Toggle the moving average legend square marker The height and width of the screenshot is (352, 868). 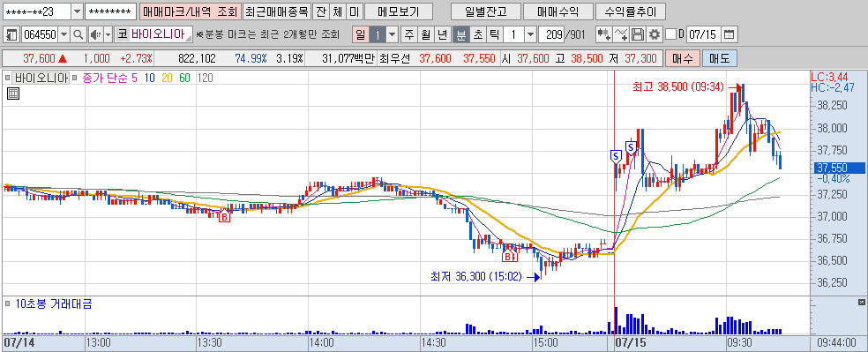click(x=74, y=78)
